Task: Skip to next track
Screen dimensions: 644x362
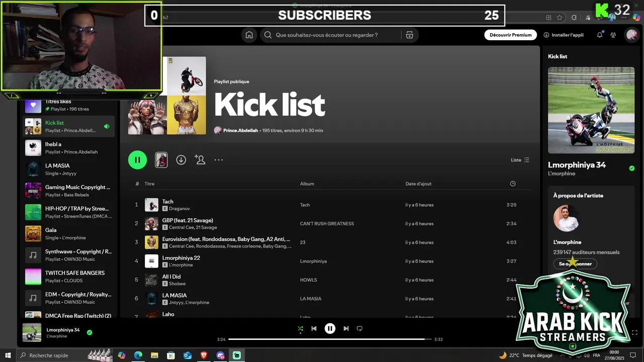Action: [x=346, y=328]
